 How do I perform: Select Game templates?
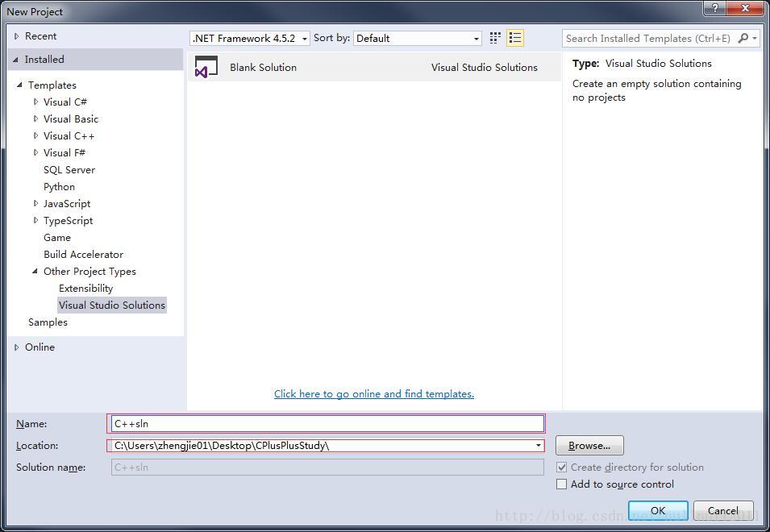[57, 238]
